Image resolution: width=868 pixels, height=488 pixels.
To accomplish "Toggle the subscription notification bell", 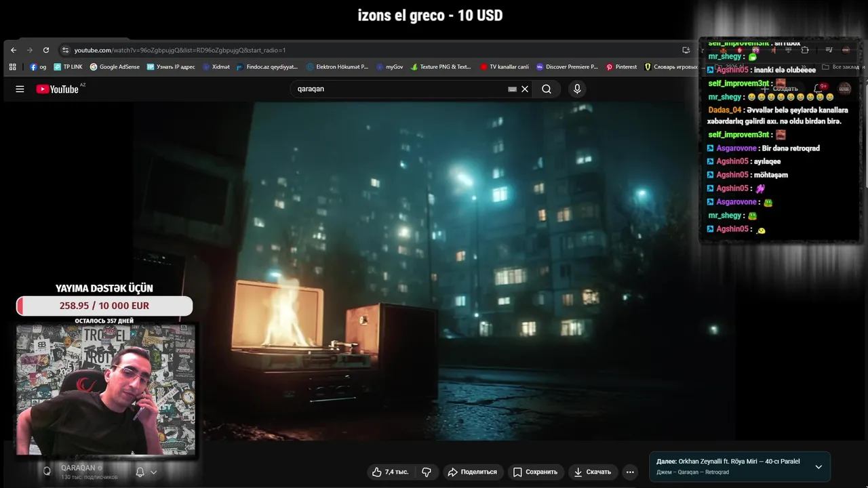I will coord(140,472).
